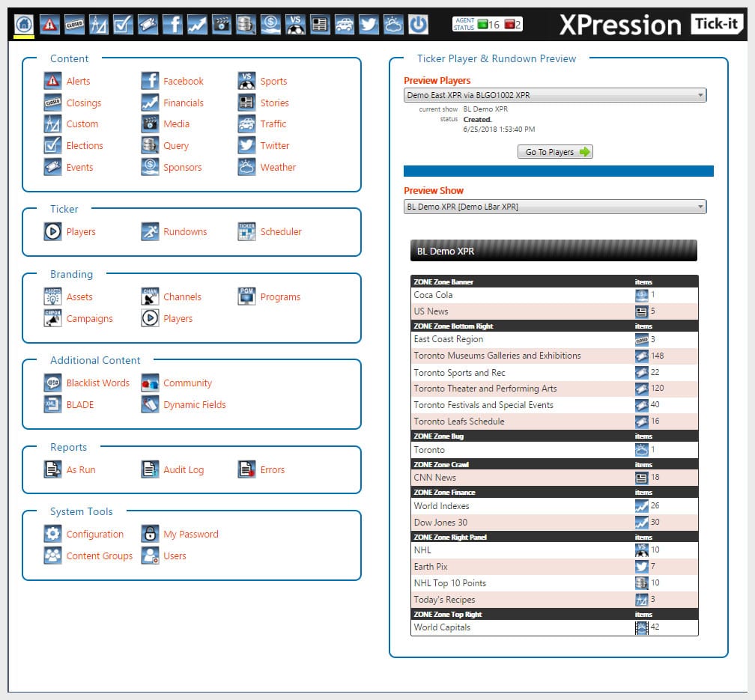This screenshot has width=755, height=700.
Task: Open Alerts from the top toolbar icon
Action: (49, 24)
